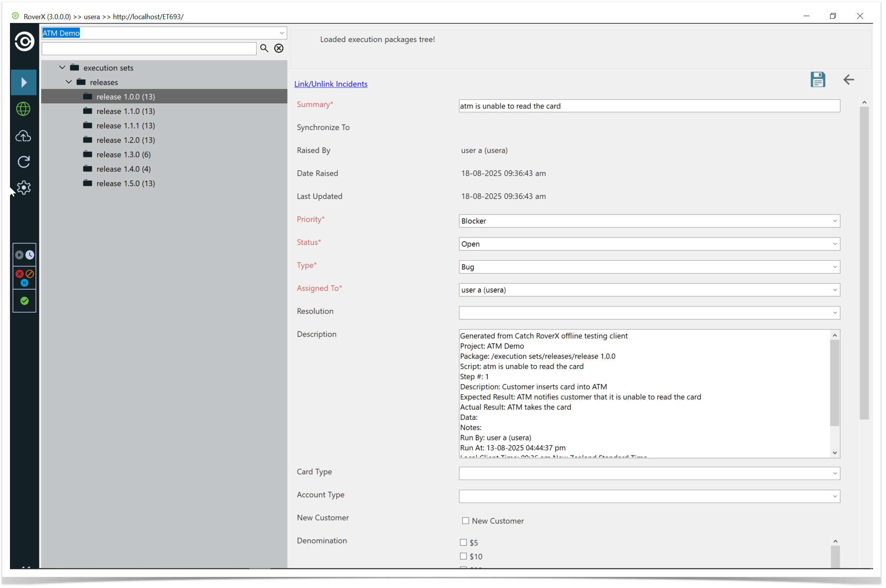Click the refresh sidebar icon
This screenshot has width=886, height=588.
point(23,162)
